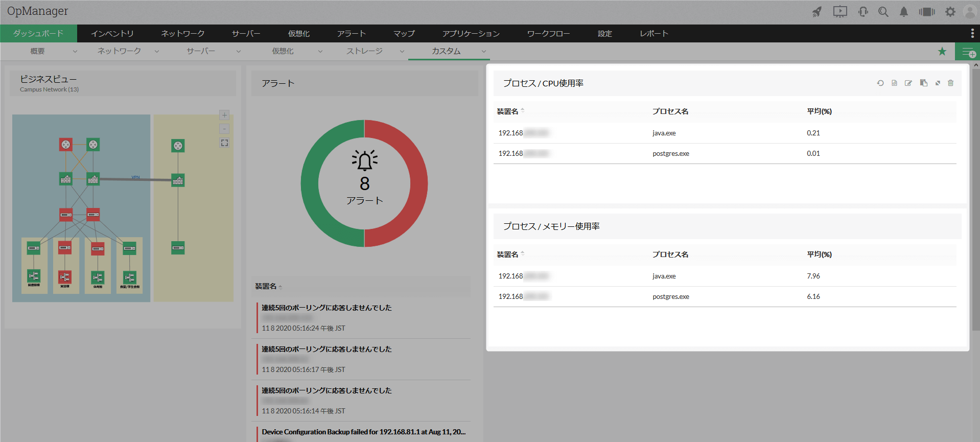Click the rocket quick-start icon

[x=817, y=12]
